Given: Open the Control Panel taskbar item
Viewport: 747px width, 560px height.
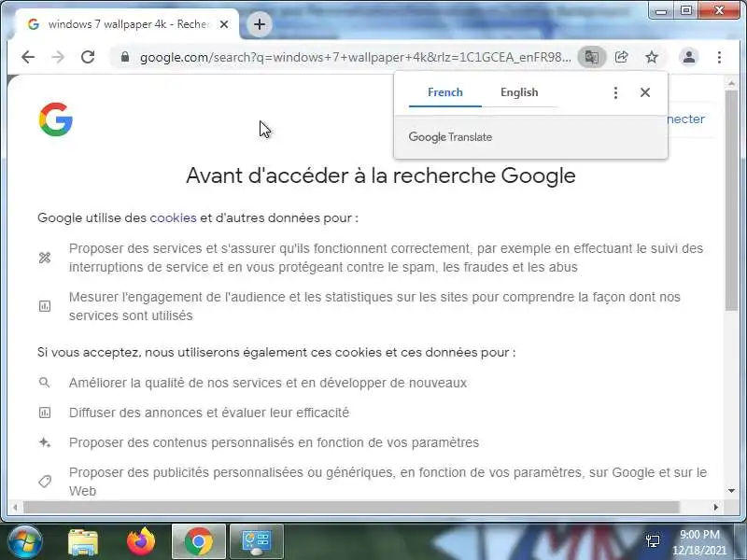Looking at the screenshot, I should (257, 542).
